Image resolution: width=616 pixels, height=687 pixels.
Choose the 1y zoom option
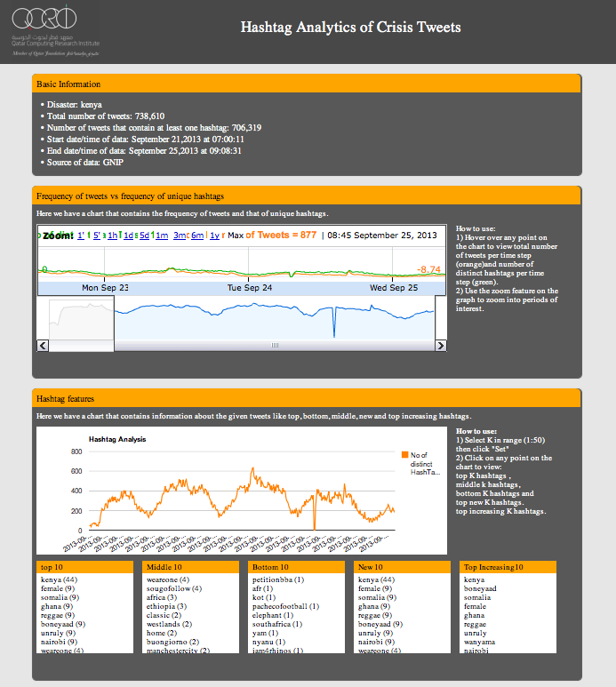pos(214,236)
